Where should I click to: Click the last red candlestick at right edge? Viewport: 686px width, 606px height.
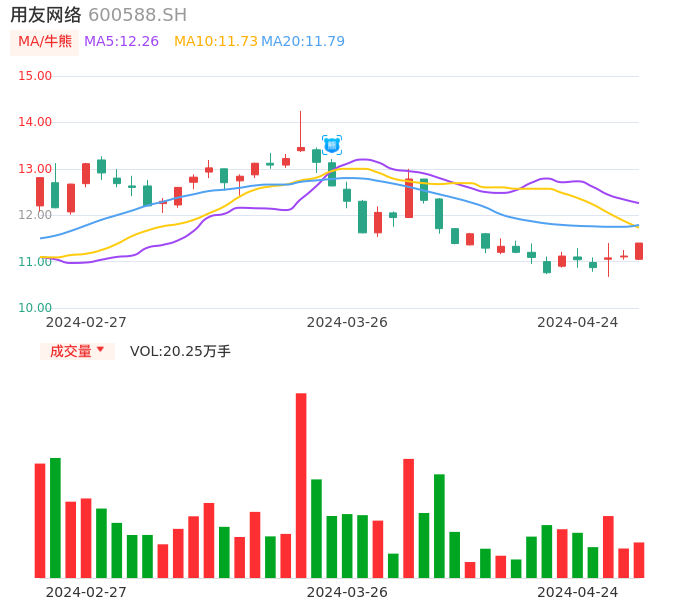point(639,251)
